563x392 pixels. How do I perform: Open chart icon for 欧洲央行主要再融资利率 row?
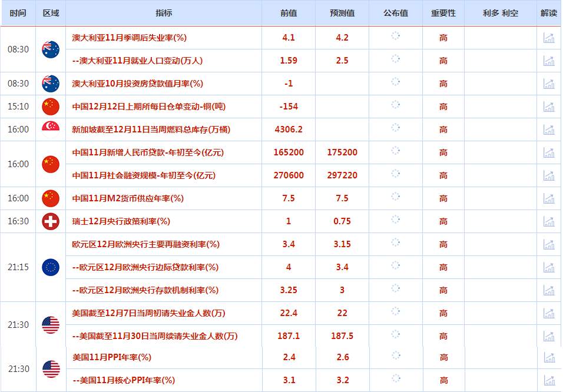coord(549,244)
